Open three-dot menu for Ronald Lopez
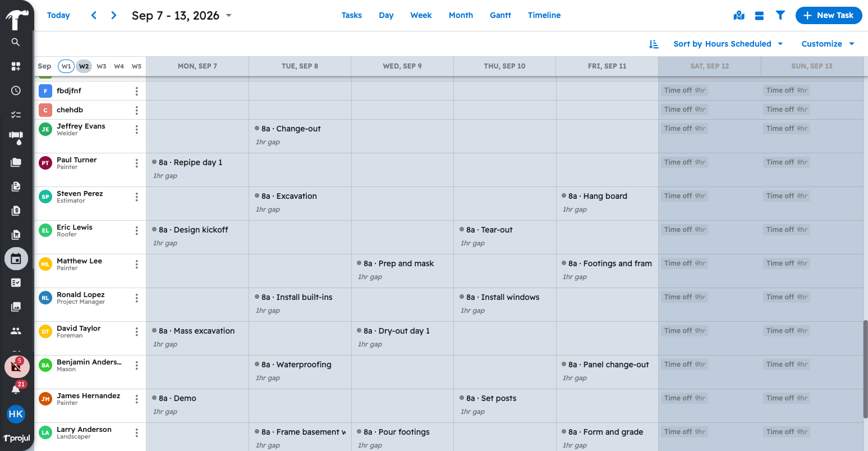This screenshot has height=451, width=868. (x=136, y=298)
